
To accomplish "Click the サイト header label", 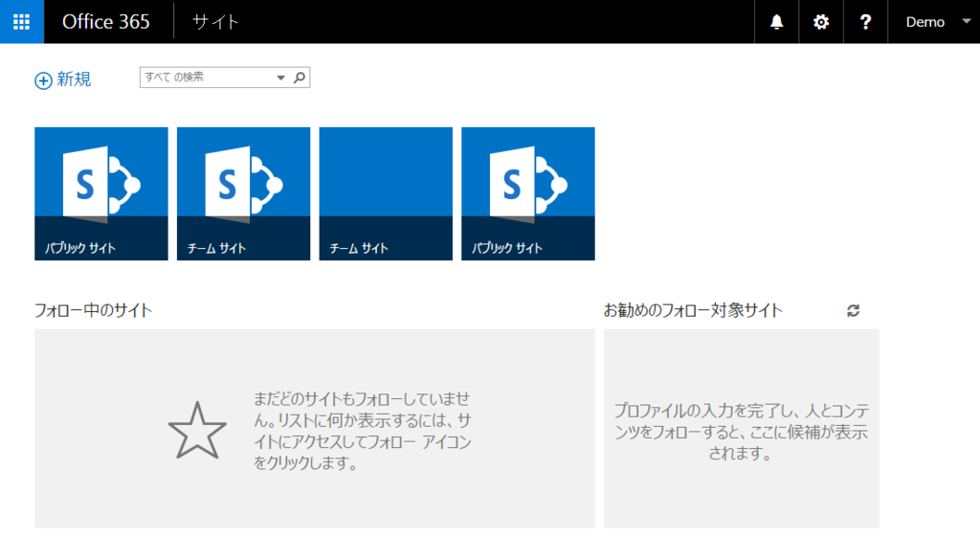I will [215, 22].
